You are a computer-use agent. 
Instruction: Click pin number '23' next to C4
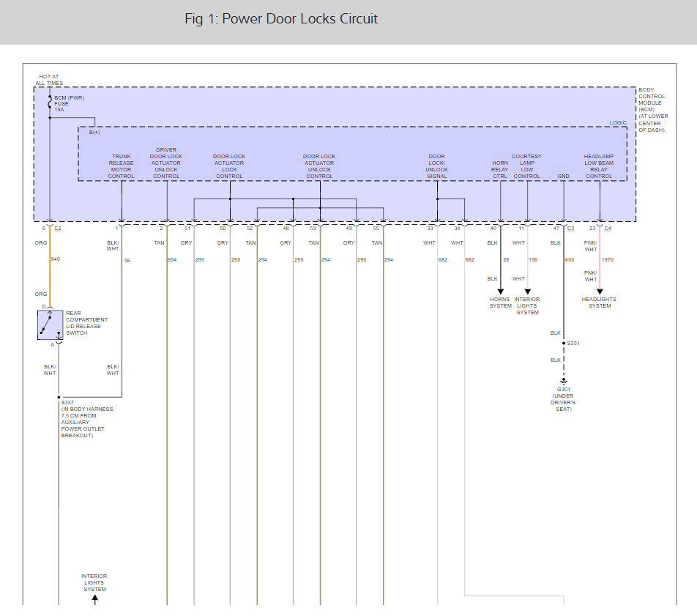click(x=592, y=229)
